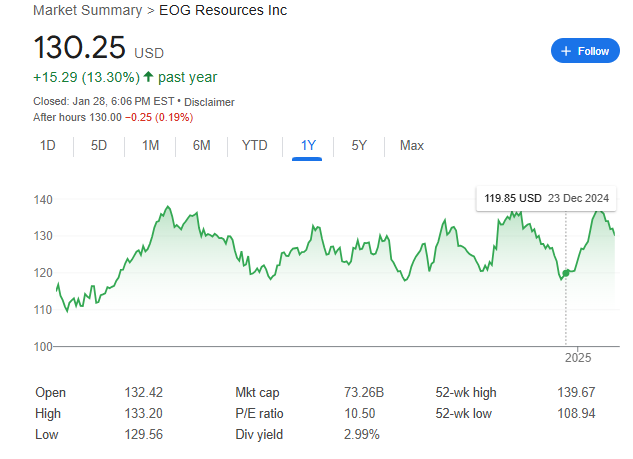Screen dimensions: 633x459
Task: Click the 120 y-axis label
Action: [x=43, y=273]
